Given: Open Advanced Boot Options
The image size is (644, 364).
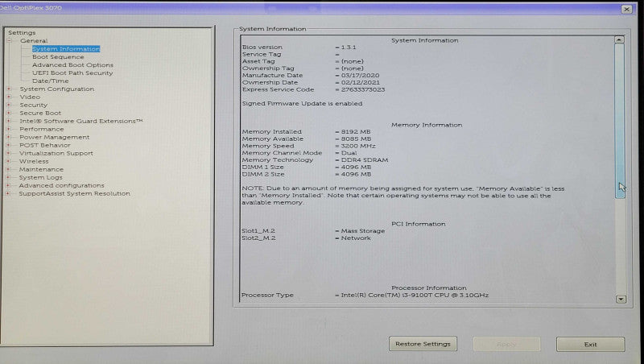Looking at the screenshot, I should click(x=72, y=65).
